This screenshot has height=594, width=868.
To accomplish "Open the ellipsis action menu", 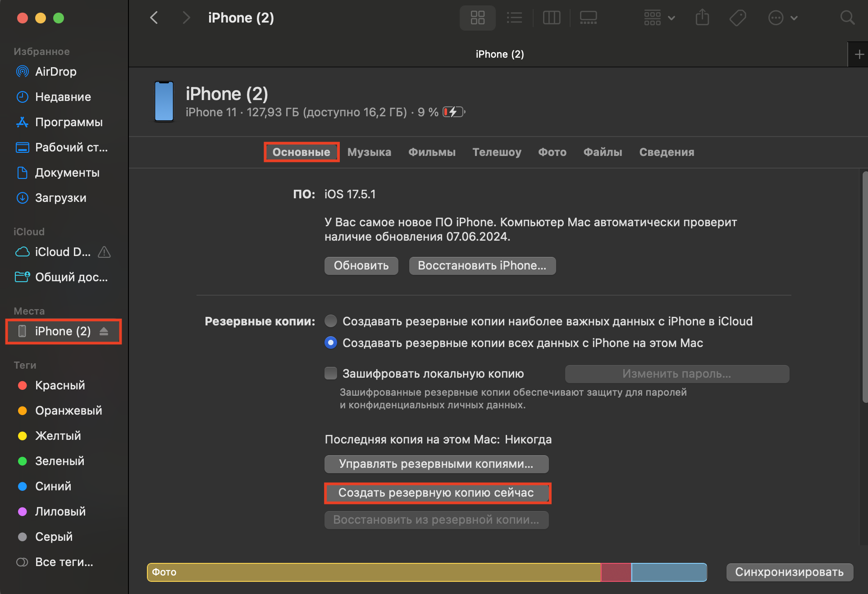I will (783, 18).
